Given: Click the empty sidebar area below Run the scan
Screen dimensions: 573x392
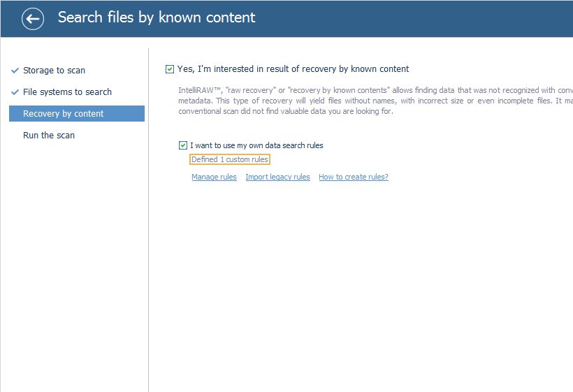Looking at the screenshot, I should pos(74,266).
